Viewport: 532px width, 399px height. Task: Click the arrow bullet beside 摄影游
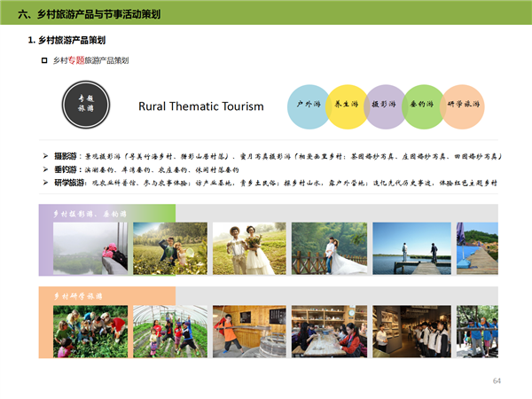46,156
